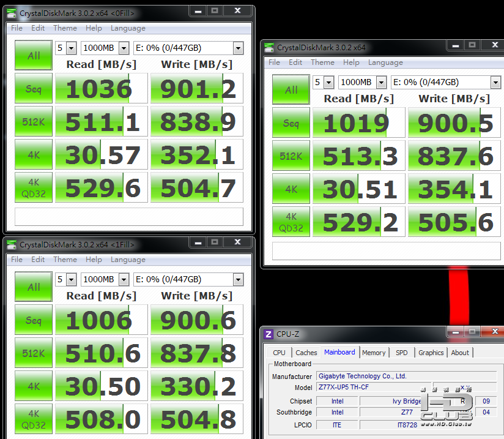
Task: Run 512K test in right CrystalDiskMark window
Action: (x=291, y=156)
